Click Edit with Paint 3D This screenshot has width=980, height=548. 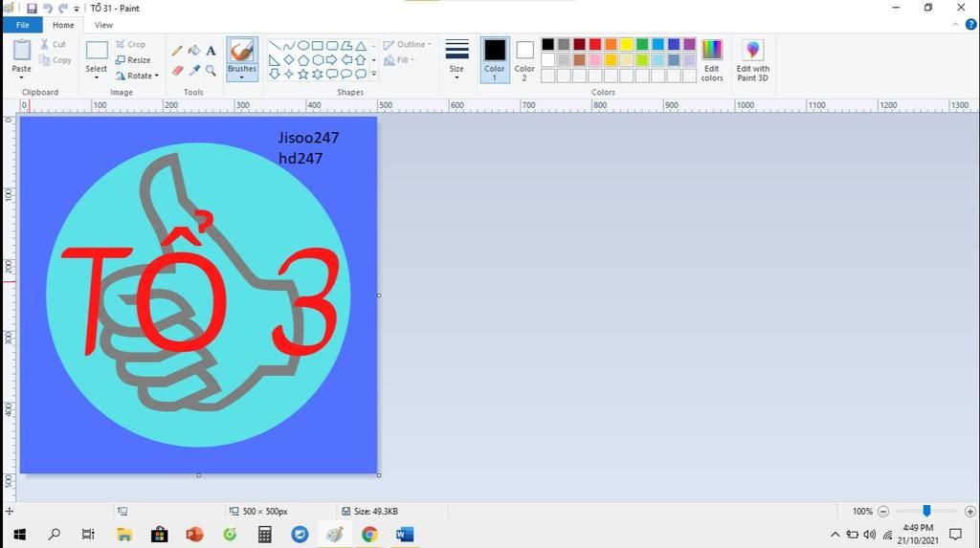click(x=753, y=60)
